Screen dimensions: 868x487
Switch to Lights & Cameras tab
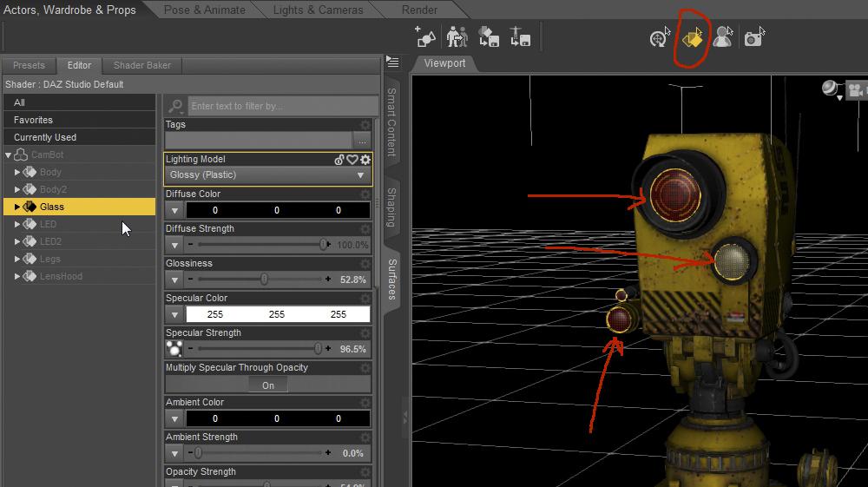(318, 10)
